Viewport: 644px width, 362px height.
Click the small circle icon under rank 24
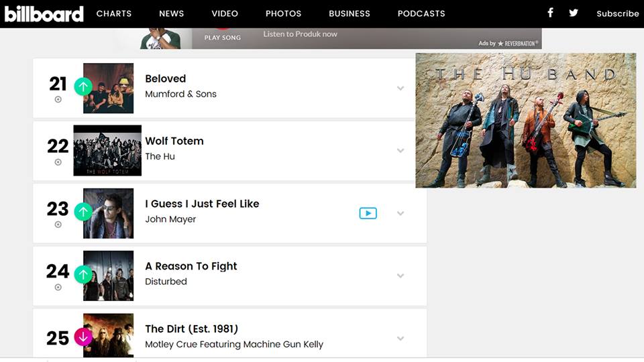[x=58, y=288]
